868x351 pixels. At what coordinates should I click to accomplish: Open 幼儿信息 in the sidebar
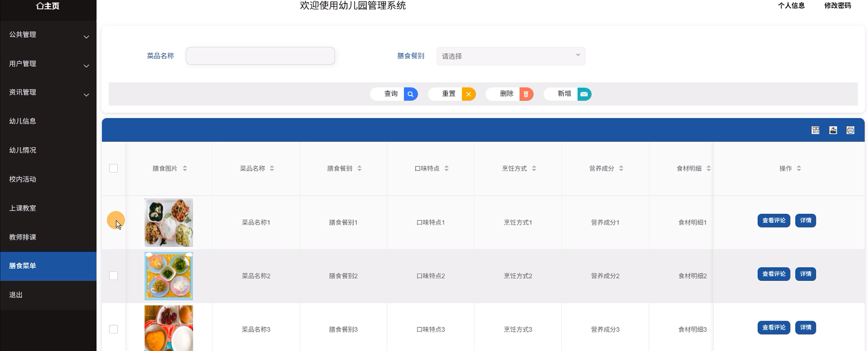pyautogui.click(x=23, y=121)
